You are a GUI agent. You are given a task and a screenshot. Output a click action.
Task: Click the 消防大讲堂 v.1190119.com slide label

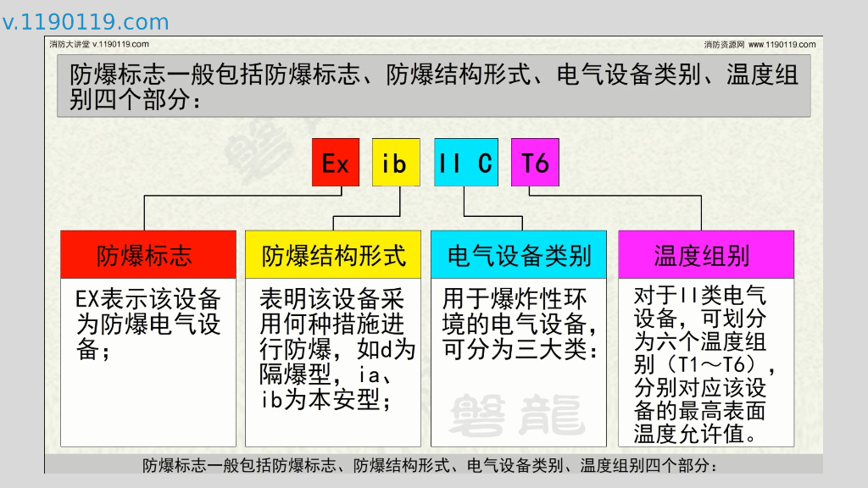coord(99,44)
